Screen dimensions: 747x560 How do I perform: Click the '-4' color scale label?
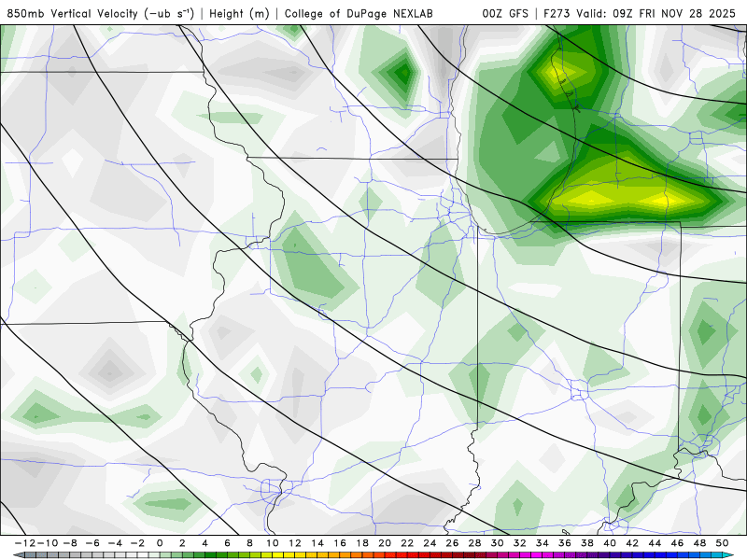click(x=115, y=543)
